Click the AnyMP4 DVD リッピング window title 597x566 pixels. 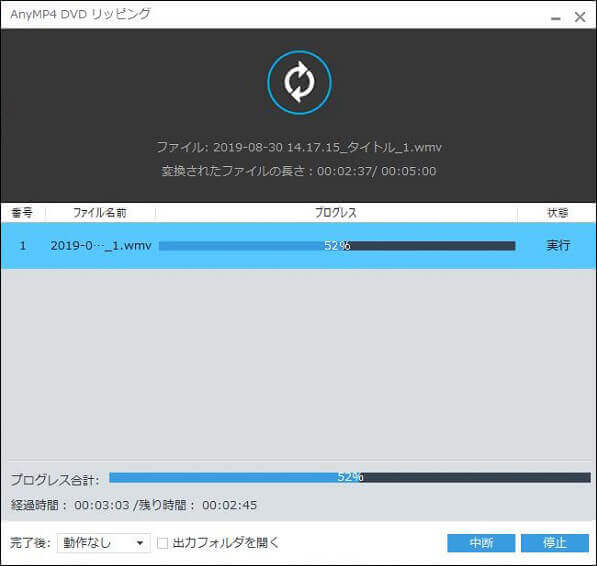(80, 14)
